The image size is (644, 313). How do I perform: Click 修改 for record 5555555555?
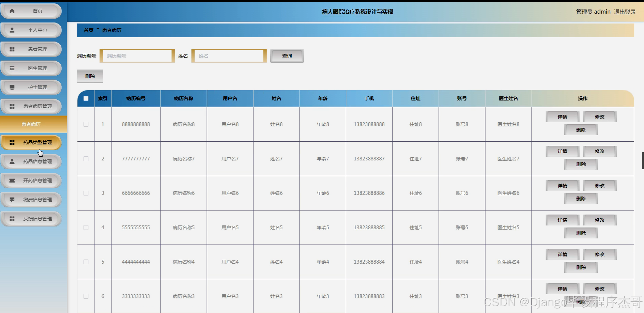click(600, 220)
